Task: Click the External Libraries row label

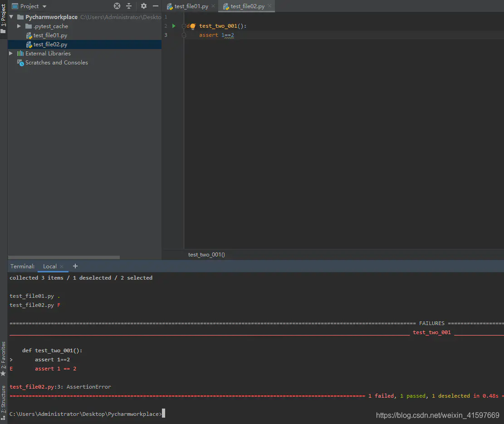Action: click(x=48, y=54)
